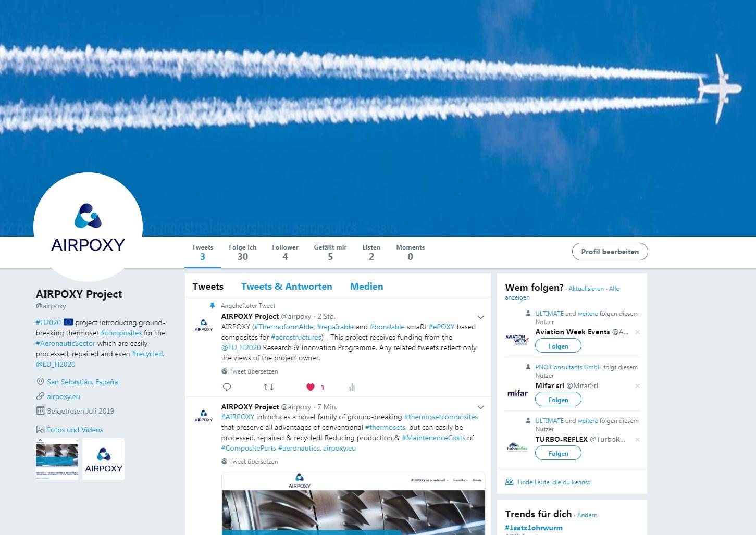The width and height of the screenshot is (756, 535).
Task: Follow Aviation Week Events
Action: pyautogui.click(x=558, y=346)
